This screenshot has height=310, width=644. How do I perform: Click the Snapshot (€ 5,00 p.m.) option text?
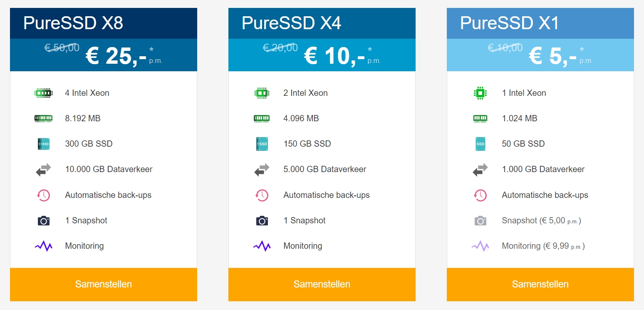[541, 220]
